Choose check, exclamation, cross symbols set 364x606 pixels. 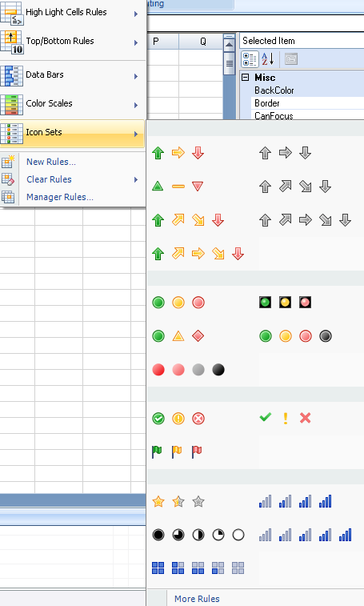click(285, 418)
